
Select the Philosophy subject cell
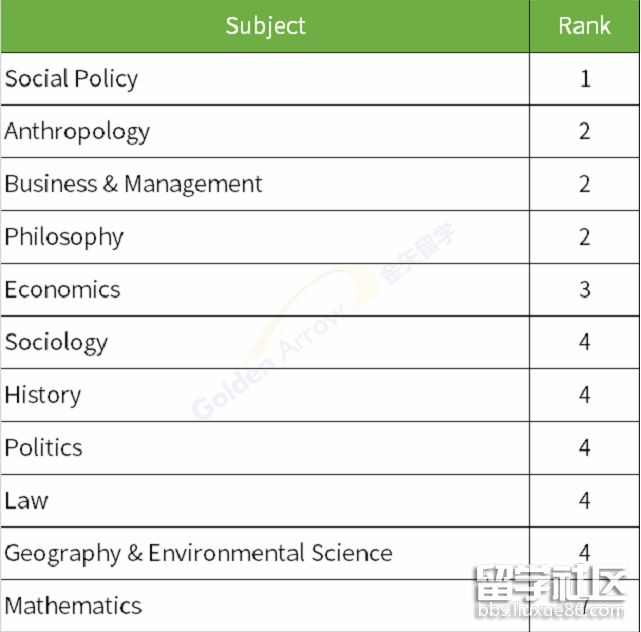(x=64, y=237)
